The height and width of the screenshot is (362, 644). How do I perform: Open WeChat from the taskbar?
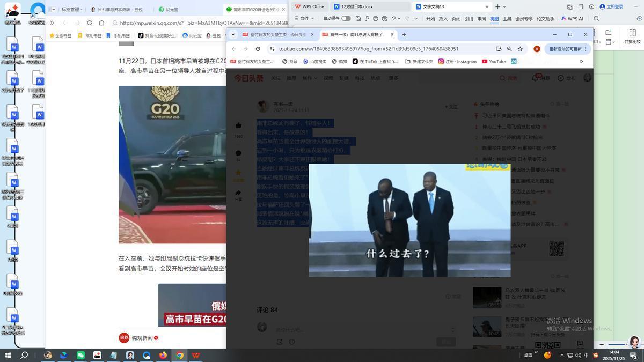click(80, 355)
